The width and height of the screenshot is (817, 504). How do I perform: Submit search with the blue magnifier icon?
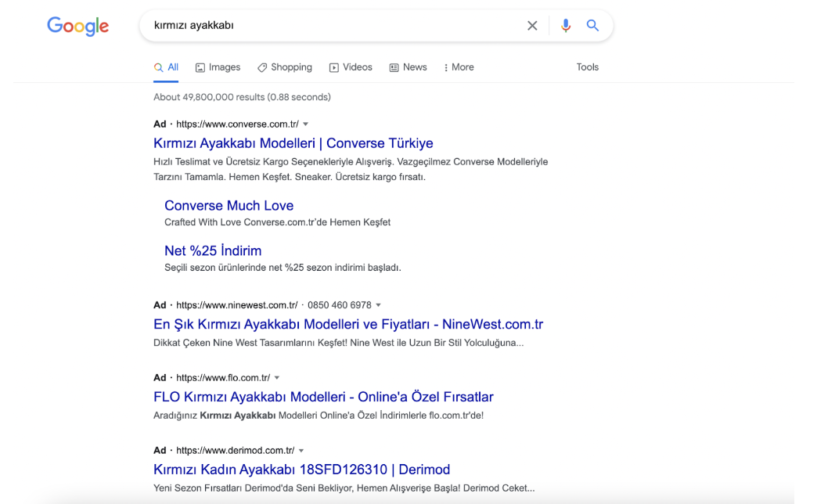pyautogui.click(x=592, y=25)
